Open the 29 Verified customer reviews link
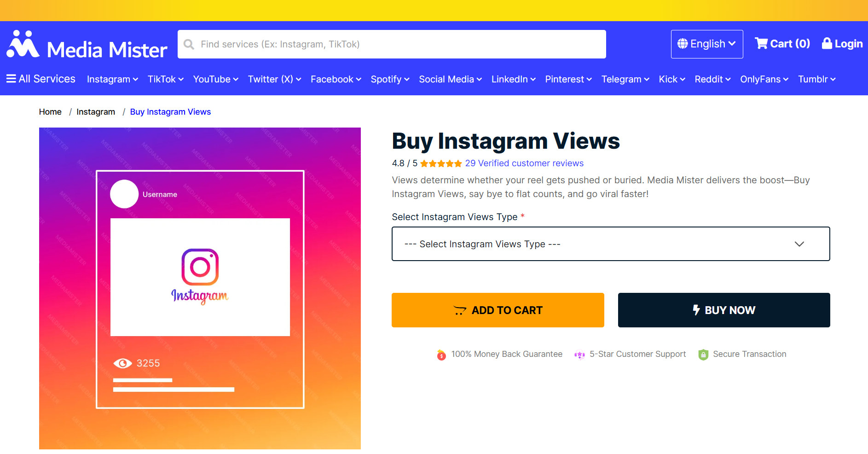 (524, 163)
